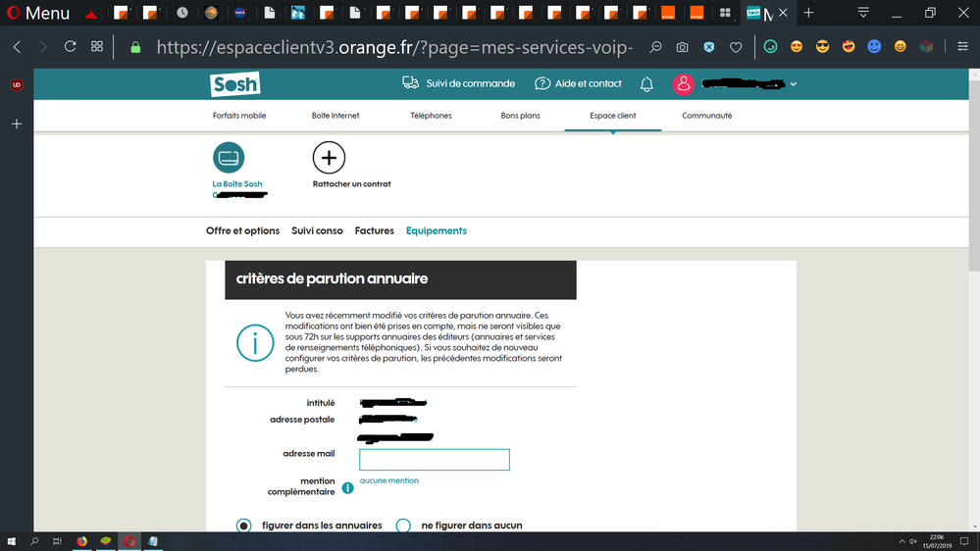Take a snapshot with camera icon

(x=683, y=47)
